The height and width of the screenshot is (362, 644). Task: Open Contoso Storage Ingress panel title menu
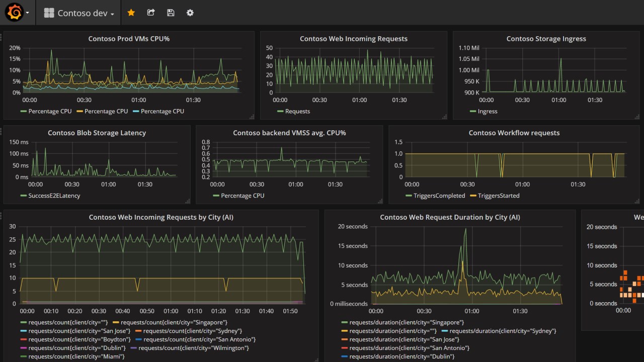click(x=546, y=39)
